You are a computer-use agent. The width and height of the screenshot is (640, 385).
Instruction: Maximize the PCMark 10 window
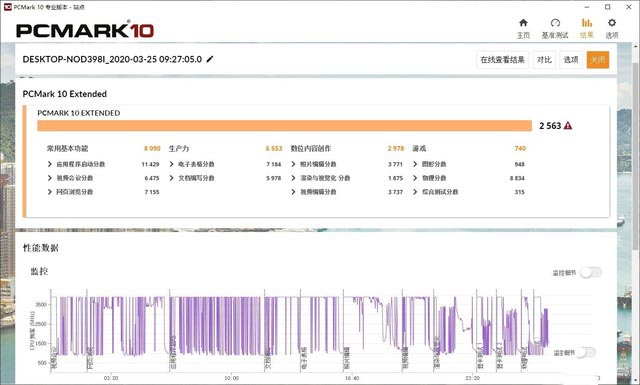click(608, 7)
